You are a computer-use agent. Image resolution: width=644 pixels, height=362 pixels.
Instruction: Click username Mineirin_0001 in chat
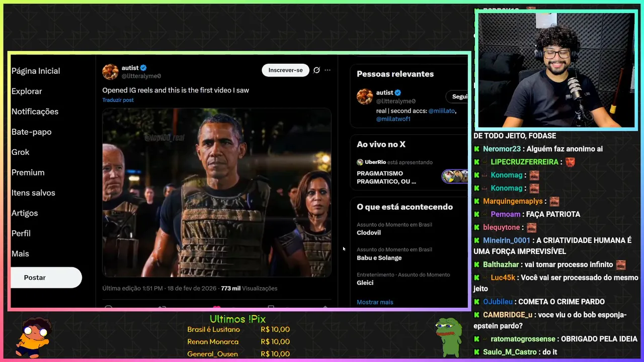point(507,240)
